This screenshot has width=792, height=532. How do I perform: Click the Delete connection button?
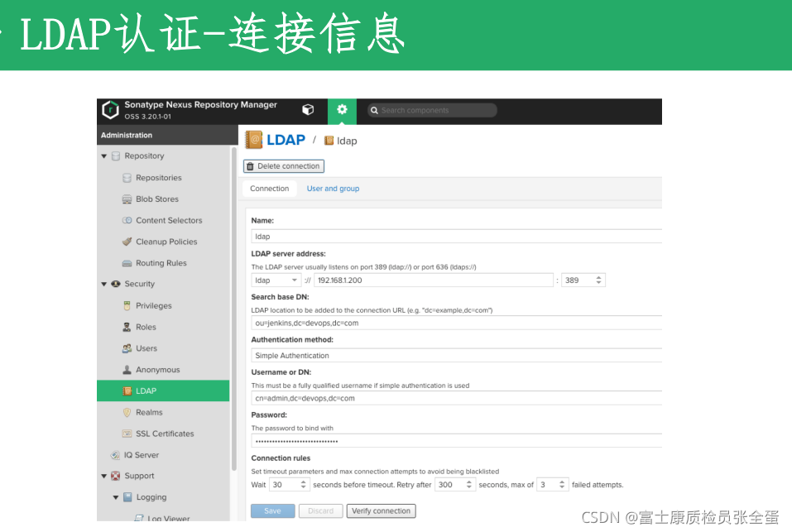[x=284, y=166]
